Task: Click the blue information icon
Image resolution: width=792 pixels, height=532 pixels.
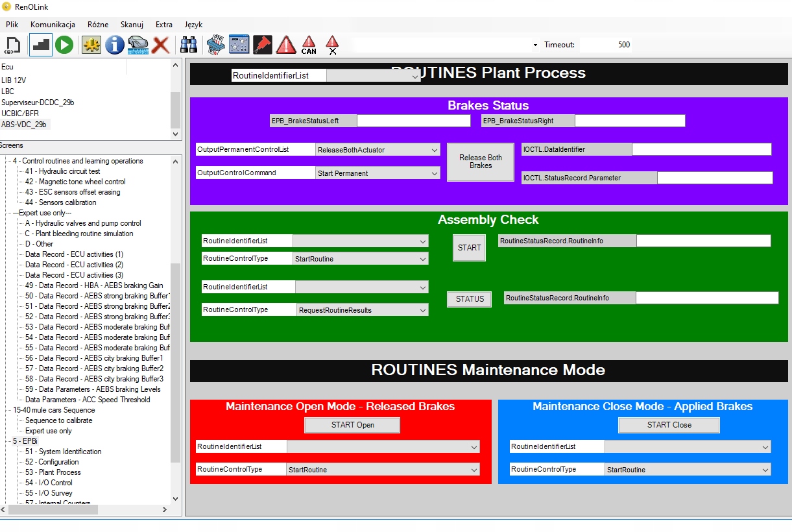Action: click(115, 45)
